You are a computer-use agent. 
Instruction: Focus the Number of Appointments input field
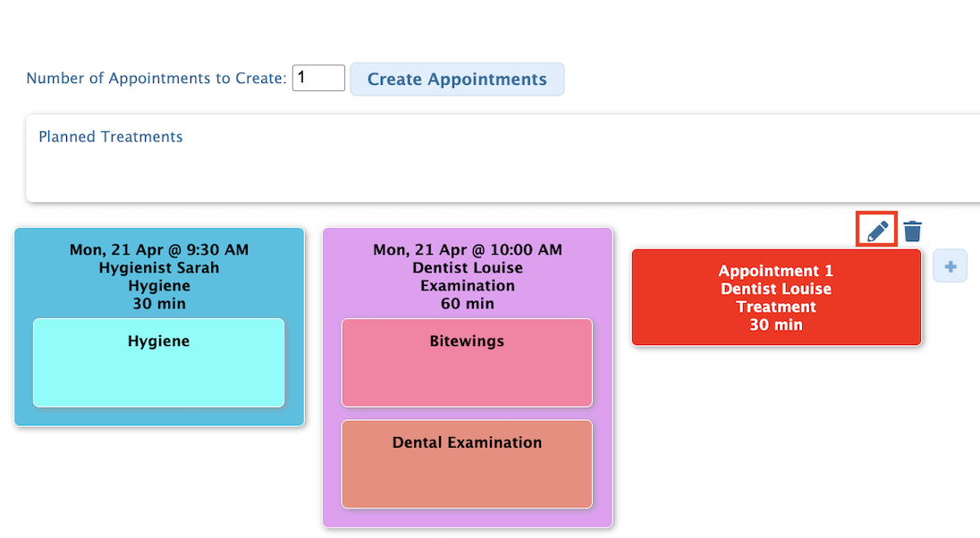click(318, 78)
